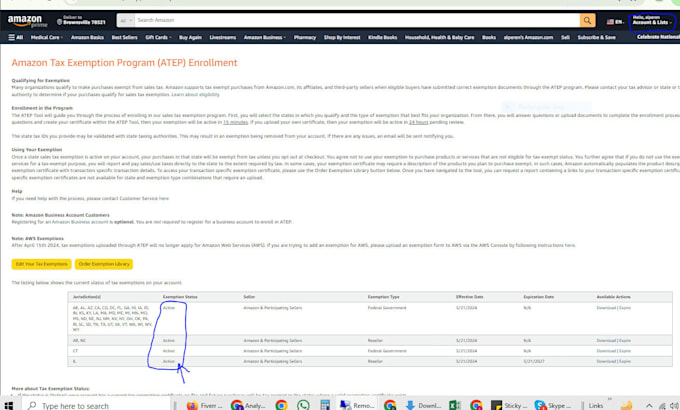Click the Windows taskbar search box
The width and height of the screenshot is (680, 410).
click(x=98, y=406)
